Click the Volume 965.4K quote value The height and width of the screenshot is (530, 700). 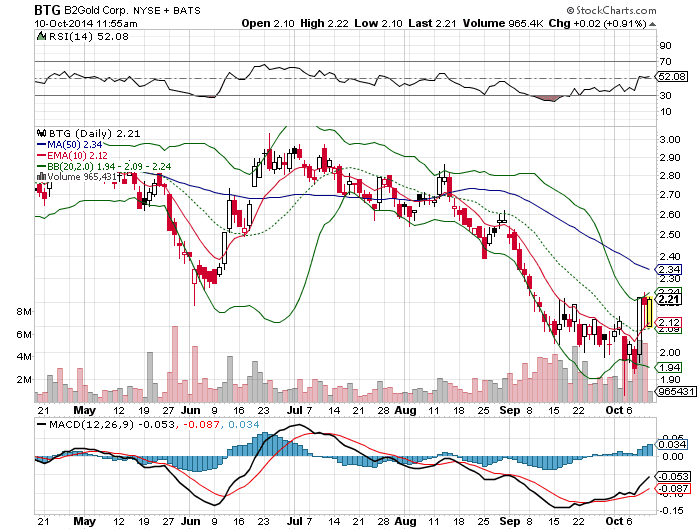click(x=503, y=23)
